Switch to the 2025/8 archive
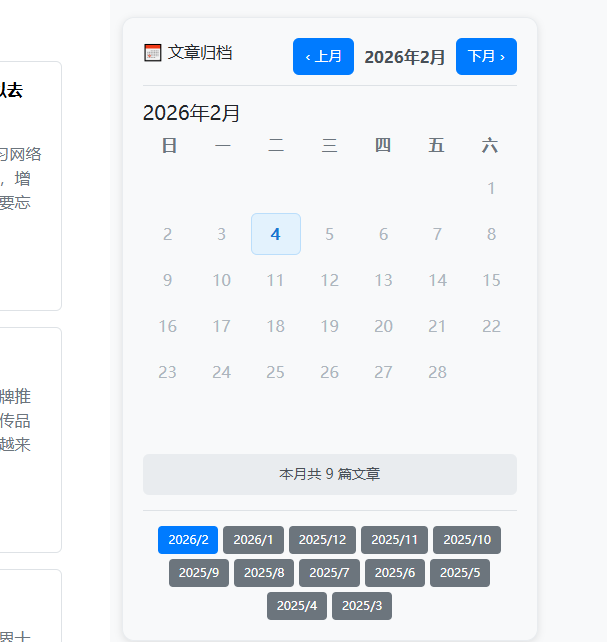607x642 pixels. [x=264, y=573]
